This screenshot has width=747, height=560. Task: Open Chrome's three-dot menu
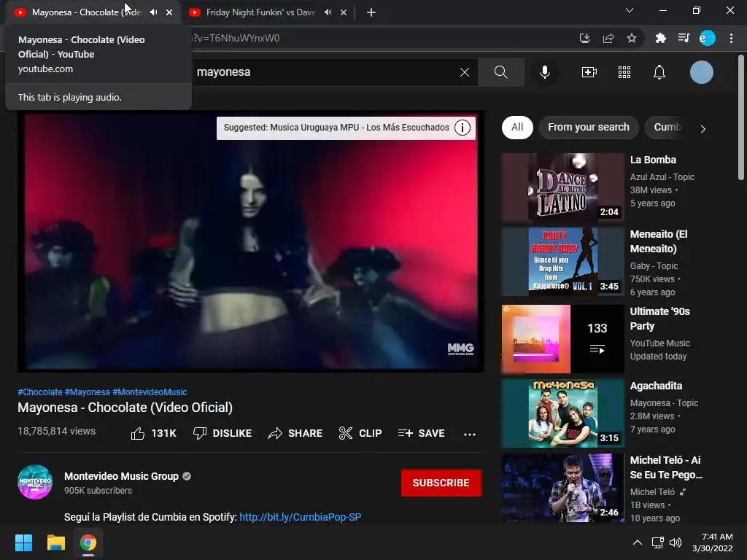(731, 38)
